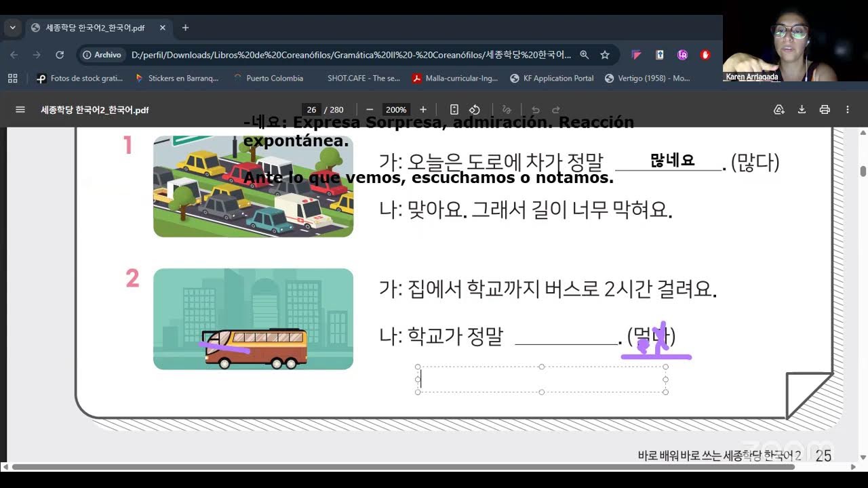Zoom out the PDF with minus
The image size is (868, 488).
(370, 110)
